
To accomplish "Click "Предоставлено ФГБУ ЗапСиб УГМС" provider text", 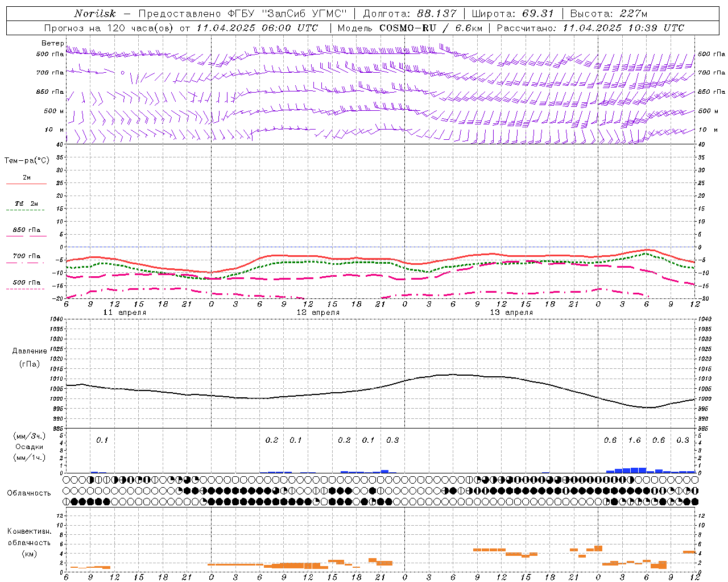I will tap(243, 14).
